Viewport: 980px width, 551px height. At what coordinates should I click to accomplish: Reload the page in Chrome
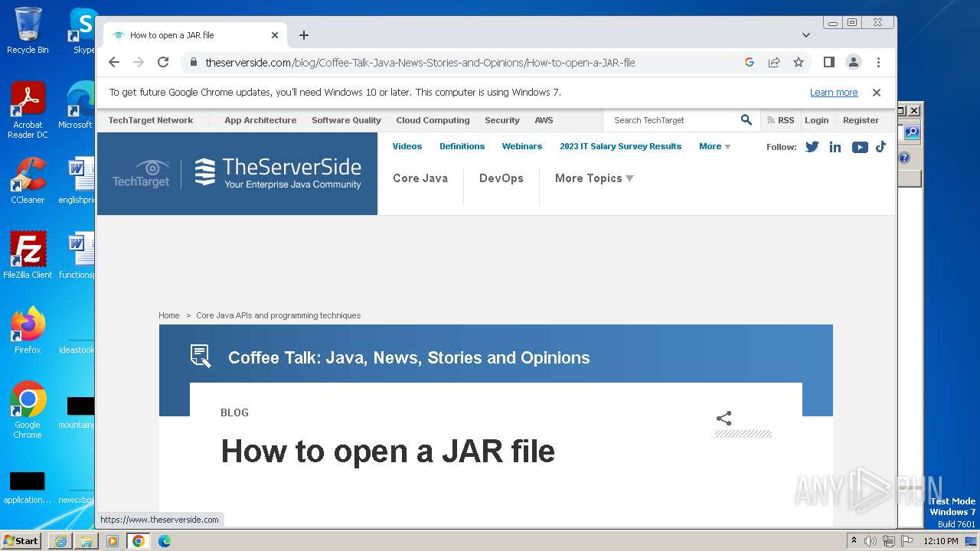163,63
